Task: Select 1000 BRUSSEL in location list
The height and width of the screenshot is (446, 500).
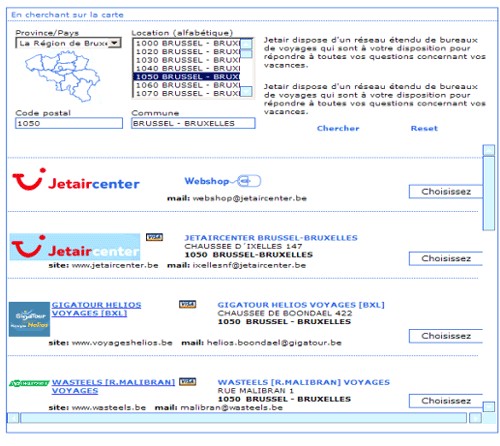Action: (187, 43)
